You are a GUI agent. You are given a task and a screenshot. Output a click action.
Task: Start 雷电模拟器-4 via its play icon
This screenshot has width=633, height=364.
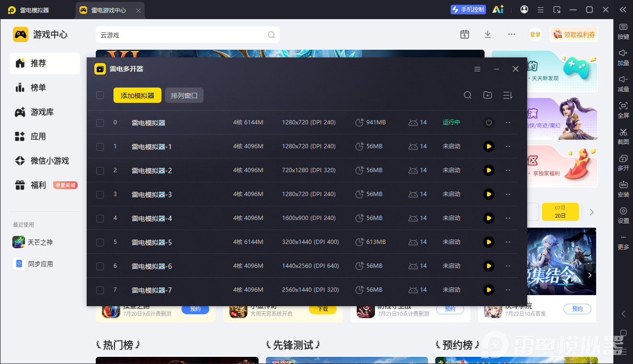[x=488, y=218]
